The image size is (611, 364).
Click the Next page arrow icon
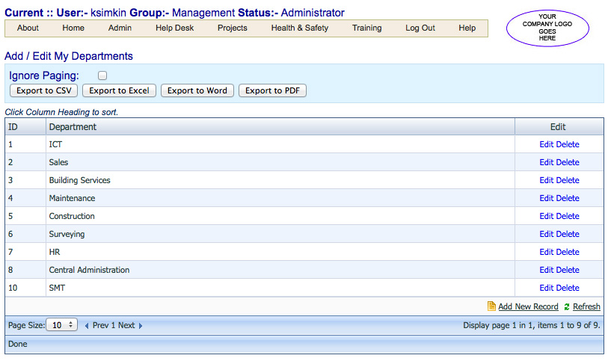(x=141, y=326)
